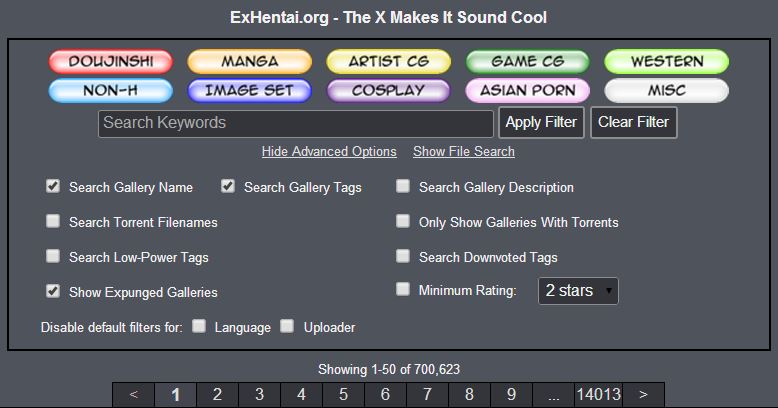The width and height of the screenshot is (778, 408).
Task: Enable Search Gallery Description checkbox
Action: click(x=403, y=186)
